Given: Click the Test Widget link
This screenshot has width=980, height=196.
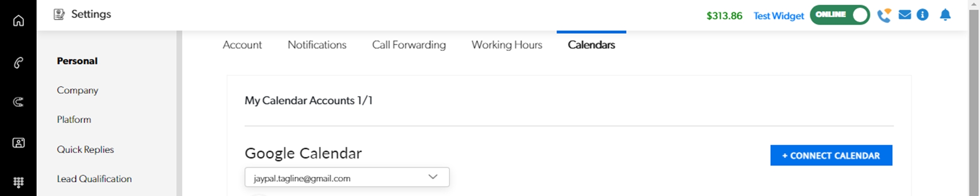Looking at the screenshot, I should (x=779, y=16).
